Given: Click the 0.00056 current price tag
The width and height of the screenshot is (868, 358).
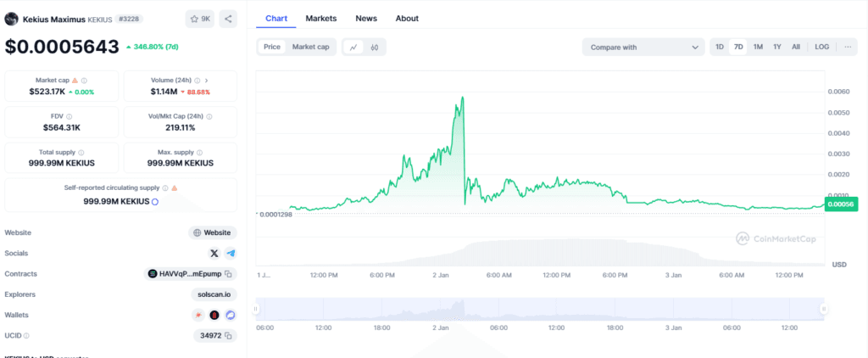Looking at the screenshot, I should coord(841,204).
